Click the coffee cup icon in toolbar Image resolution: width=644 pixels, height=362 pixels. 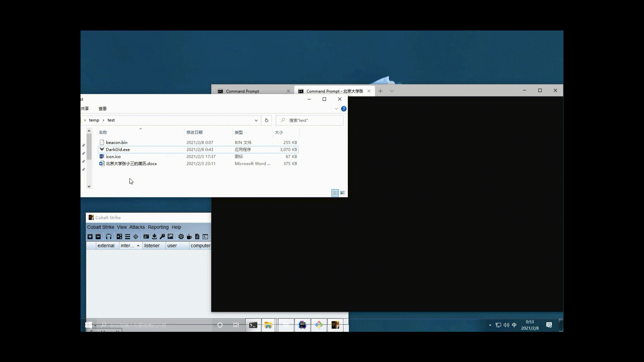coord(189,237)
